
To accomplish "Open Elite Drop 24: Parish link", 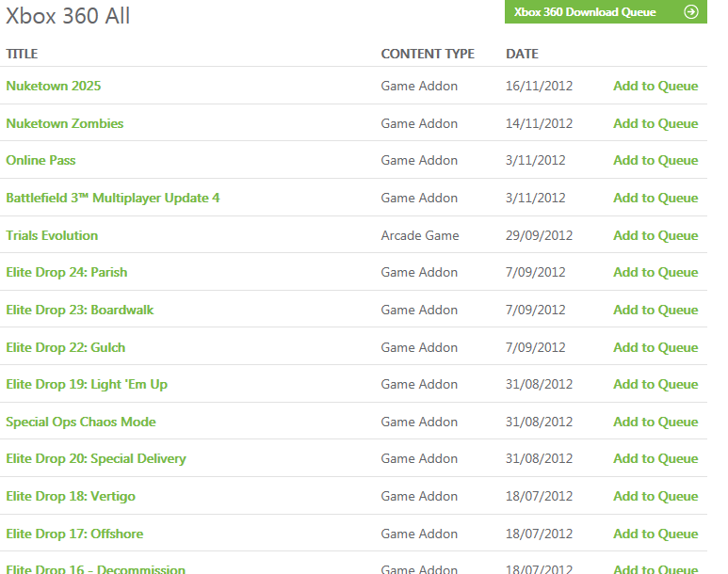I will (x=66, y=272).
